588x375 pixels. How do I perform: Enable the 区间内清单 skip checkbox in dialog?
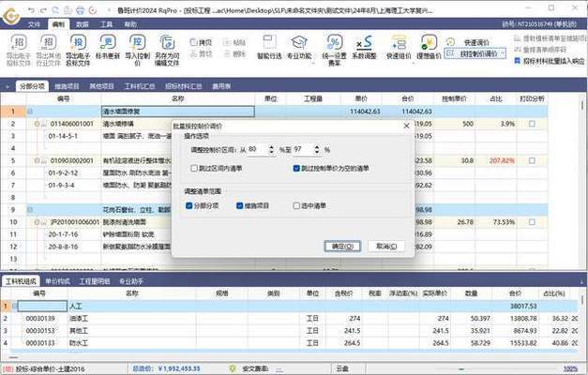[194, 169]
